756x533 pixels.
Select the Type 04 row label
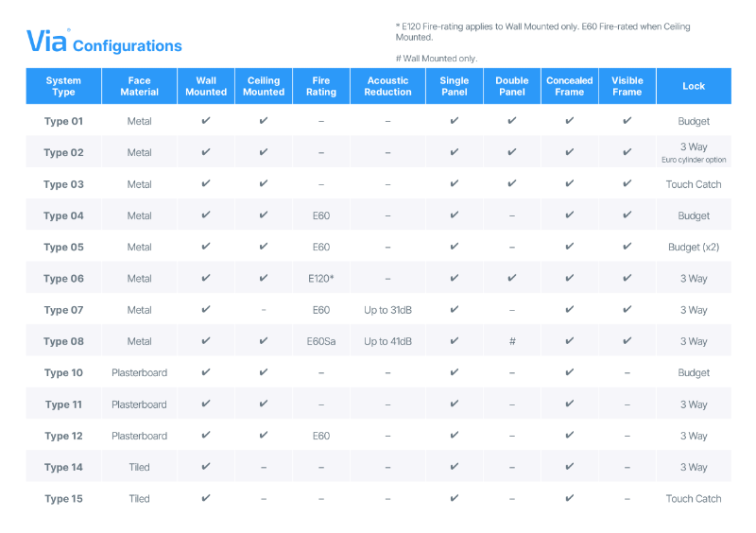(63, 215)
